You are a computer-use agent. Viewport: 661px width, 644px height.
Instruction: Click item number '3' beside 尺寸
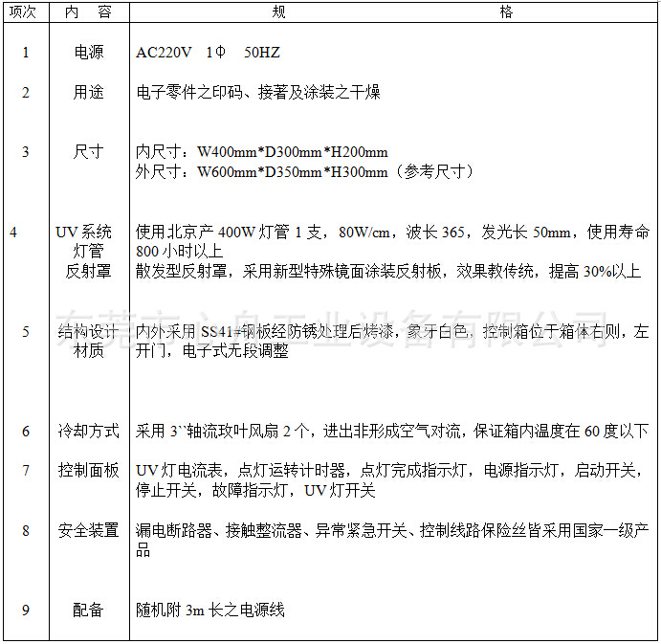pyautogui.click(x=26, y=152)
